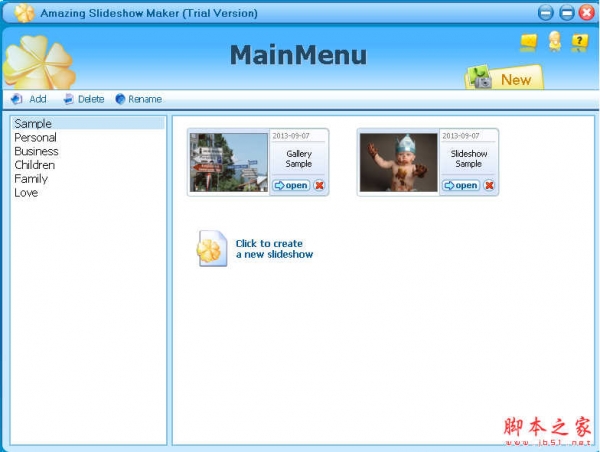Click the new slideshow document icon

click(212, 248)
